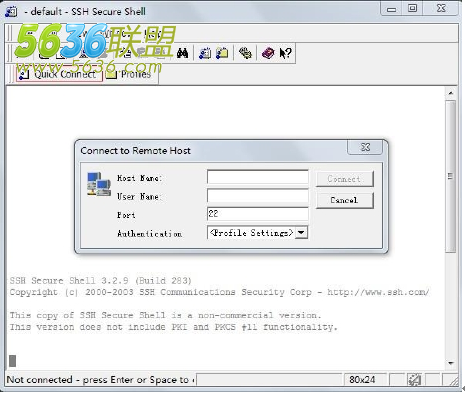Open the Help book icon
Screen dimensions: 465x393
click(x=268, y=53)
